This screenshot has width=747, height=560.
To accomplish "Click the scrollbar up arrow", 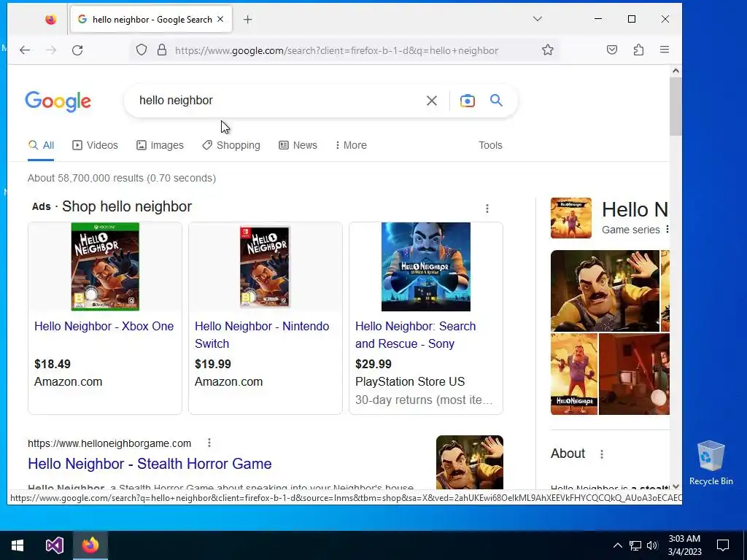I will [x=676, y=71].
